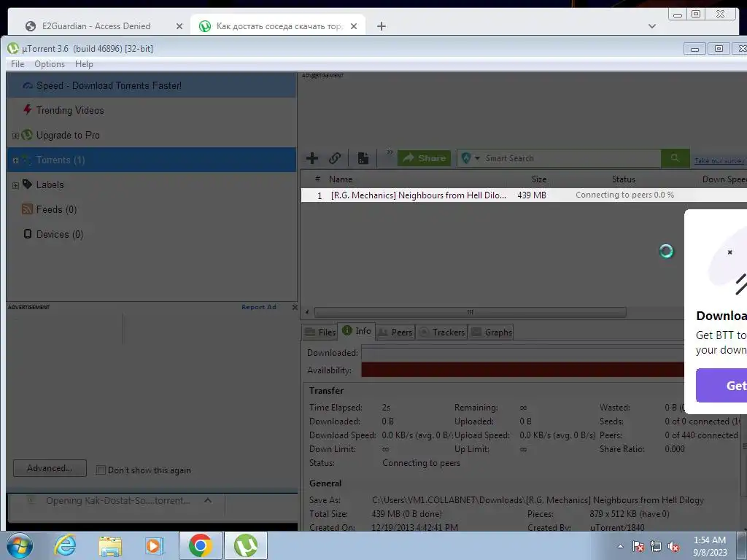Click the Trending Videos lightning icon

tap(28, 109)
